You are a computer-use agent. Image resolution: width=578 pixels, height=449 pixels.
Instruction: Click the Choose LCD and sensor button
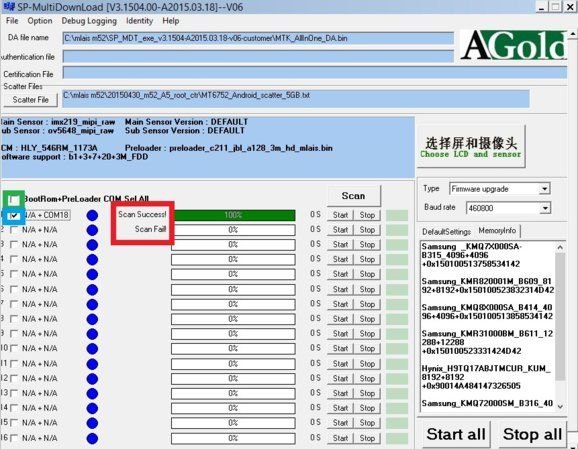471,147
